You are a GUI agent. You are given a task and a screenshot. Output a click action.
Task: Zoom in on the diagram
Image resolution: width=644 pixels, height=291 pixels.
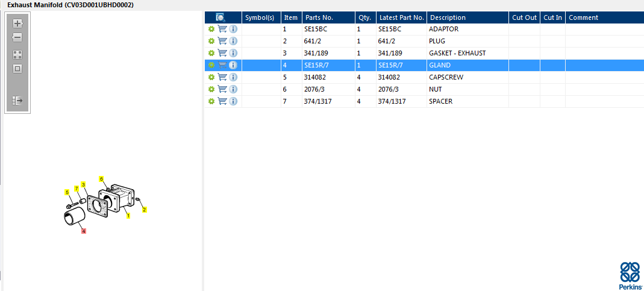coord(17,23)
